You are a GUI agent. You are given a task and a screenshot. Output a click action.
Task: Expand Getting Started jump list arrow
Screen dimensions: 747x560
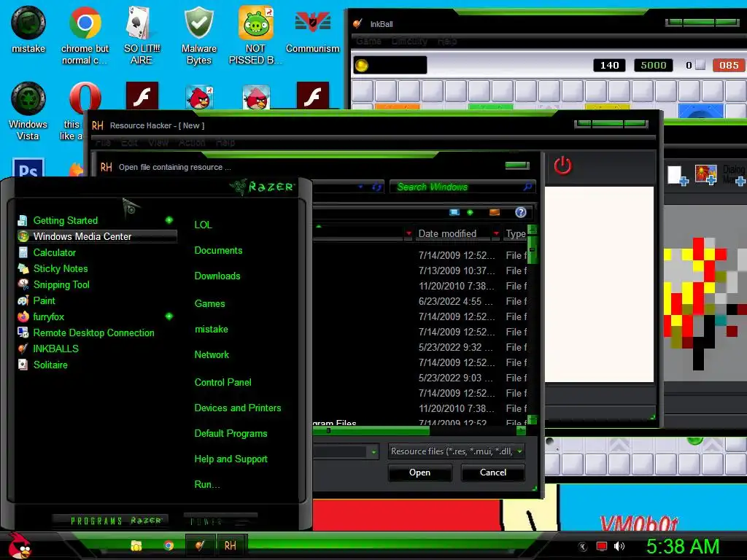click(169, 220)
